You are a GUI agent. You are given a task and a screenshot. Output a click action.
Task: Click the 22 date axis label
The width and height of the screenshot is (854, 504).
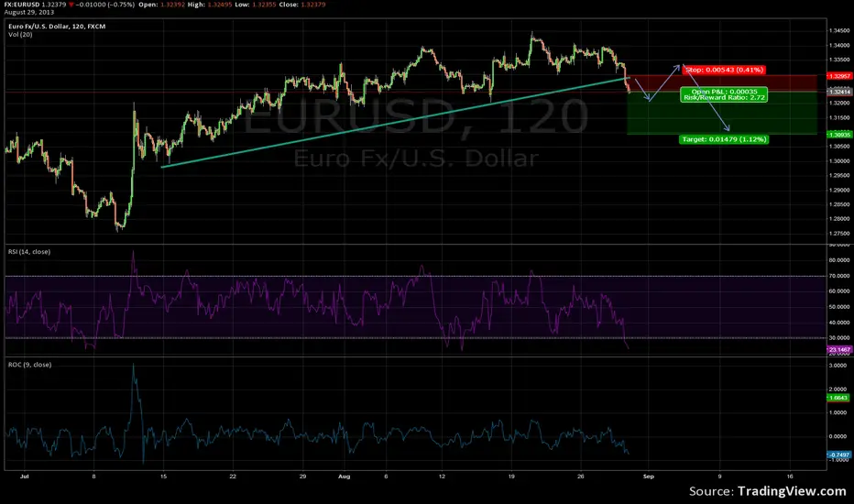click(x=233, y=477)
